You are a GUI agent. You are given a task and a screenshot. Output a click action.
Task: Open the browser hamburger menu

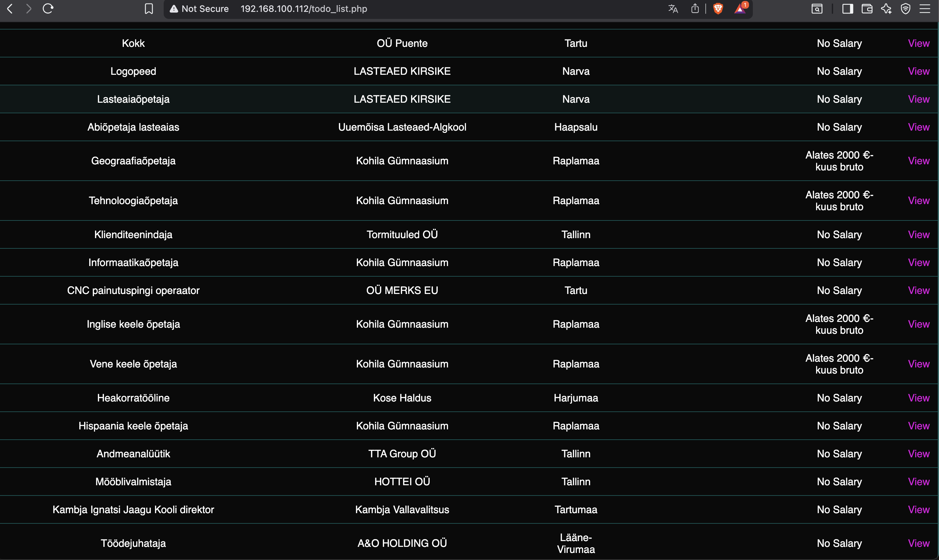[x=925, y=9]
